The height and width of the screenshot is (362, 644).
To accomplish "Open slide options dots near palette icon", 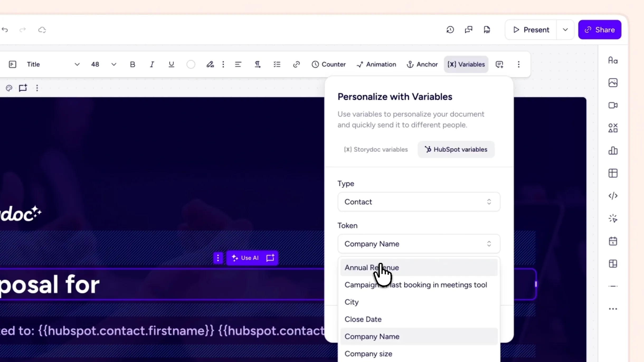I will coord(37,88).
